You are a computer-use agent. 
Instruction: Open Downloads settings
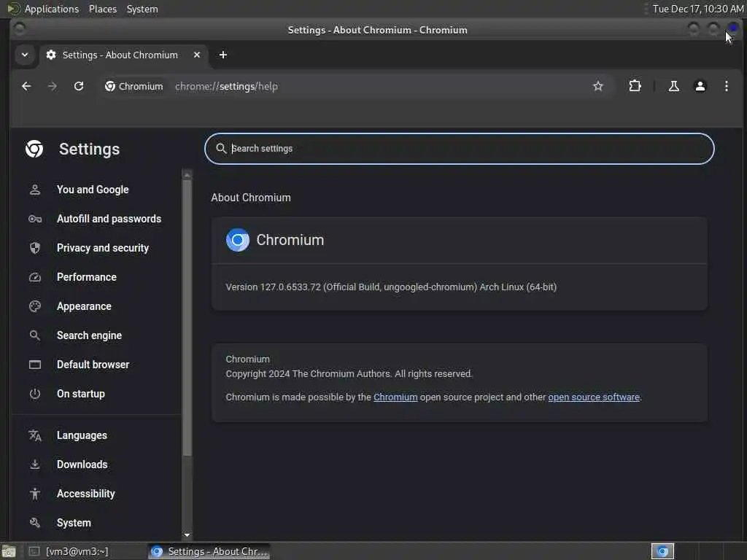pos(82,464)
